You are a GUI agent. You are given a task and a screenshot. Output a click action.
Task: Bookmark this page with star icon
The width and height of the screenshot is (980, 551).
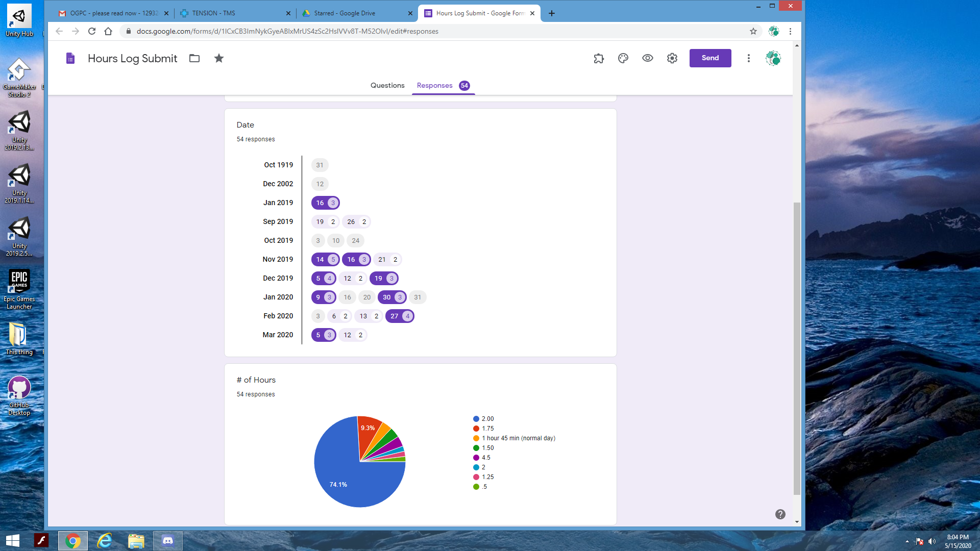click(753, 31)
